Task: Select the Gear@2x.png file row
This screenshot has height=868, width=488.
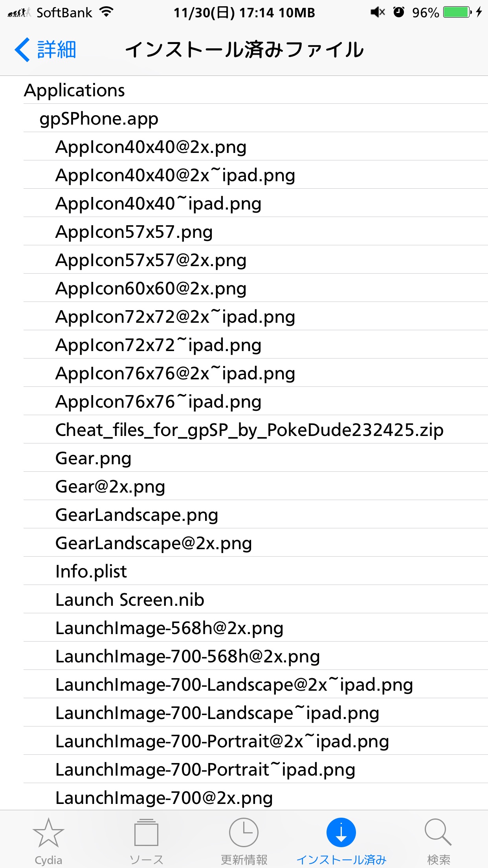Action: [x=256, y=486]
